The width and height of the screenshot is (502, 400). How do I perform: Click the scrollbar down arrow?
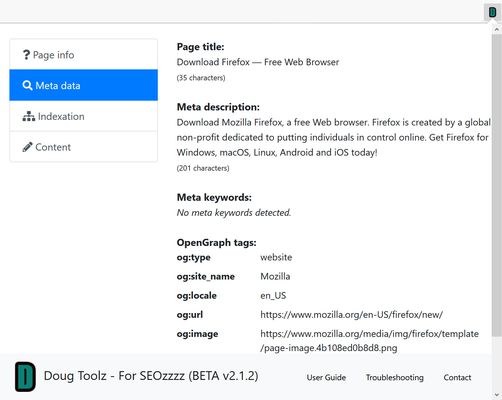pyautogui.click(x=497, y=395)
